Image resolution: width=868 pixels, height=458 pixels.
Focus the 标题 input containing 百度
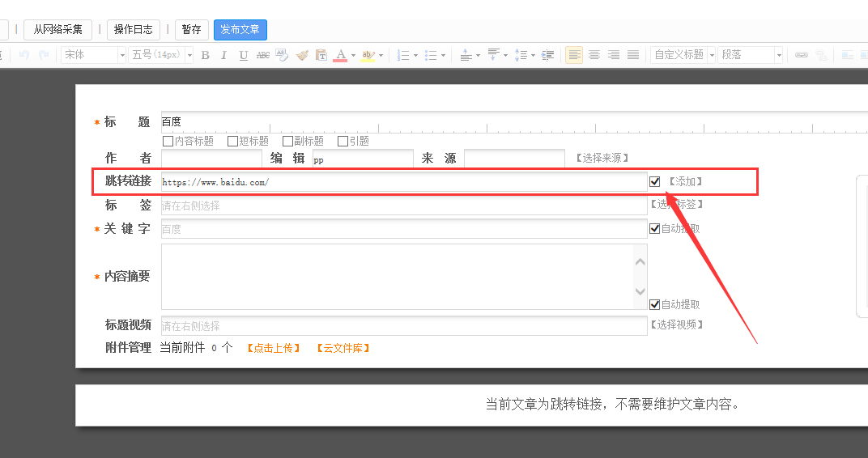point(515,121)
